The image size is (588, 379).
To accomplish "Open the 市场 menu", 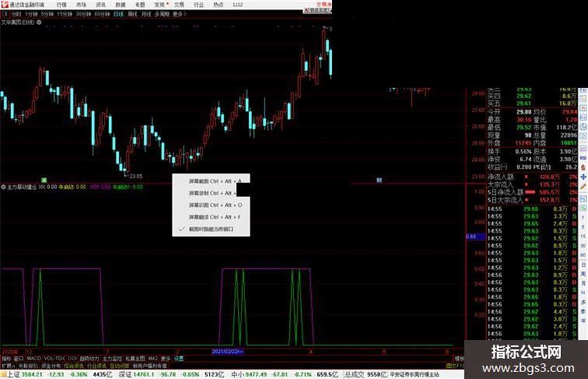I will (x=81, y=5).
